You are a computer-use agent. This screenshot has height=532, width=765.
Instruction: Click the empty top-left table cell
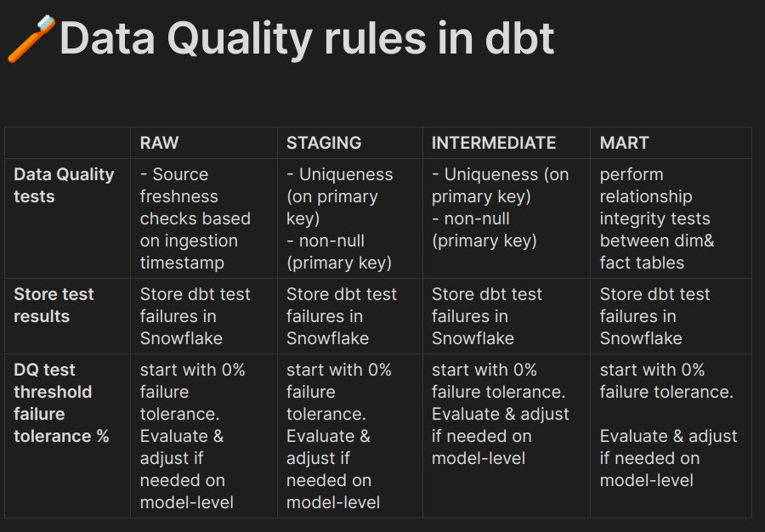pos(68,143)
